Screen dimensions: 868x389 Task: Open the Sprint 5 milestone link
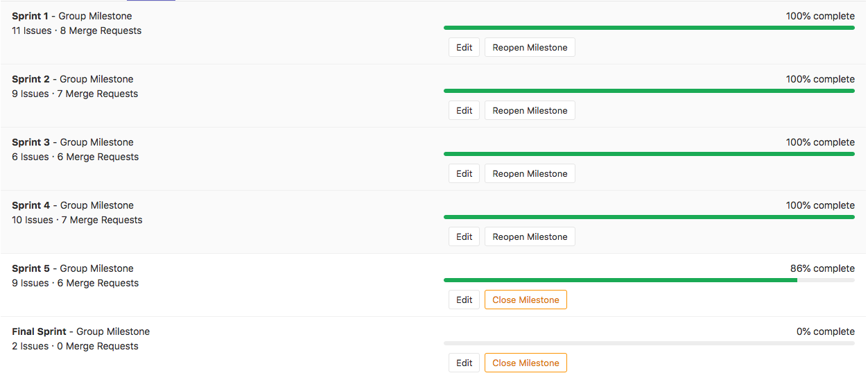tap(31, 268)
